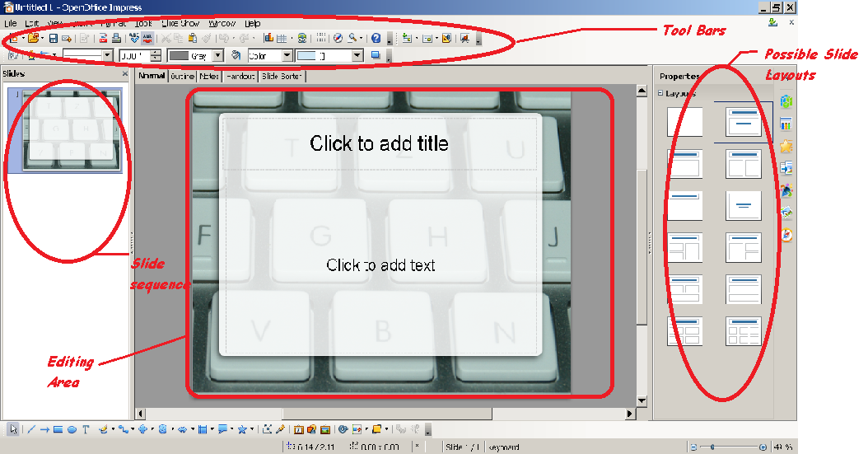Screen dimensions: 868x454
Task: Choose the Blank slide layout
Action: point(685,122)
